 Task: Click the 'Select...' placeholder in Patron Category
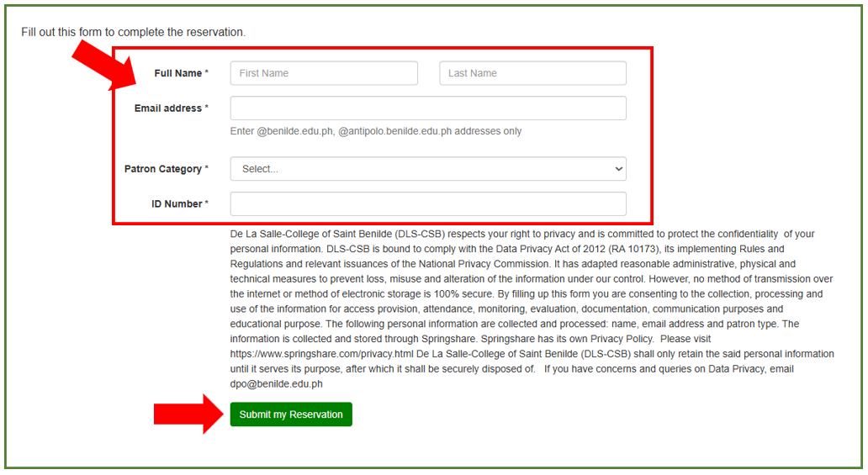click(260, 169)
